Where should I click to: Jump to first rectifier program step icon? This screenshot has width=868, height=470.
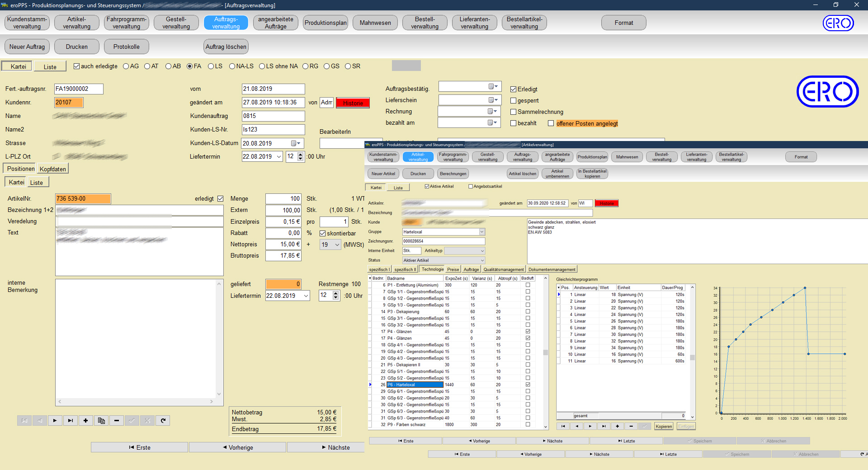point(563,426)
